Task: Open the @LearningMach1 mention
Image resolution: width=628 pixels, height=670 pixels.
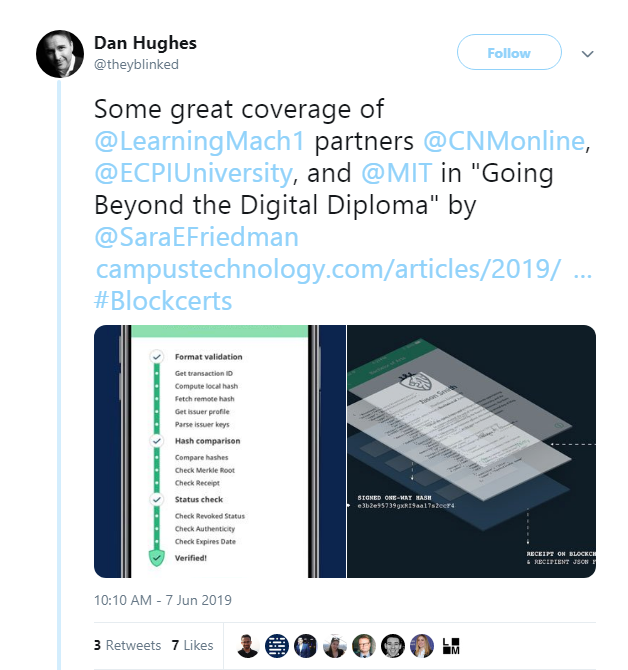Action: (200, 141)
